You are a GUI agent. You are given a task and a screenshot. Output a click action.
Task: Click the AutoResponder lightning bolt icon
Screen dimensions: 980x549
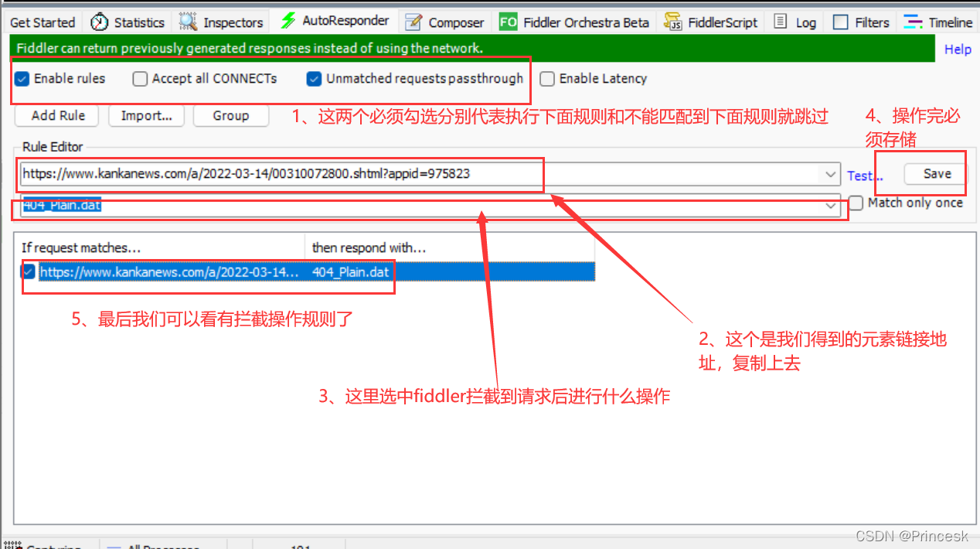click(288, 21)
